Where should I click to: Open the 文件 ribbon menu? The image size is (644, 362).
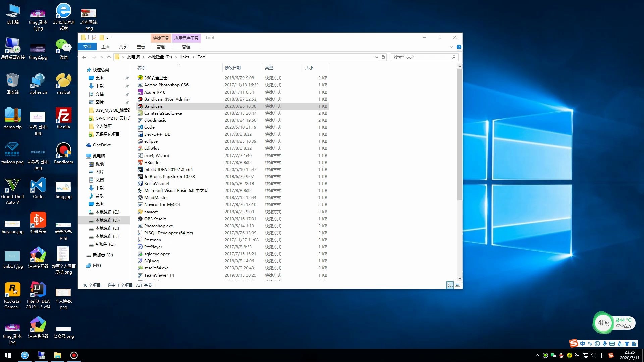(87, 47)
